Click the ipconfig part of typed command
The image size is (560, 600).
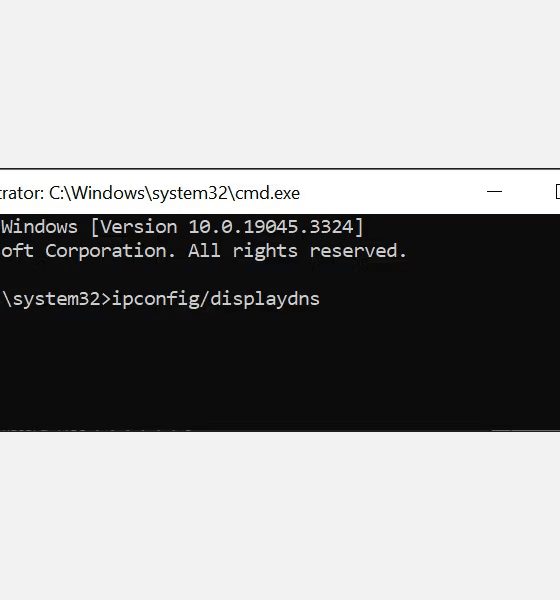click(x=156, y=300)
